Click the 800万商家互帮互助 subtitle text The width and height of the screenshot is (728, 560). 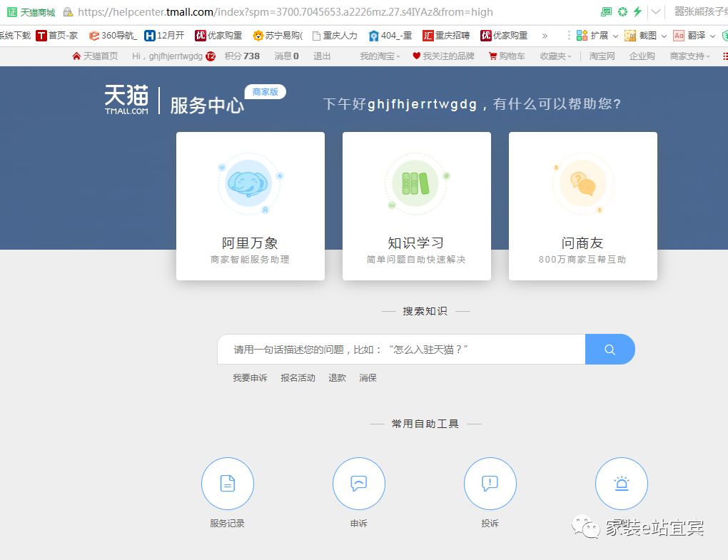point(582,260)
